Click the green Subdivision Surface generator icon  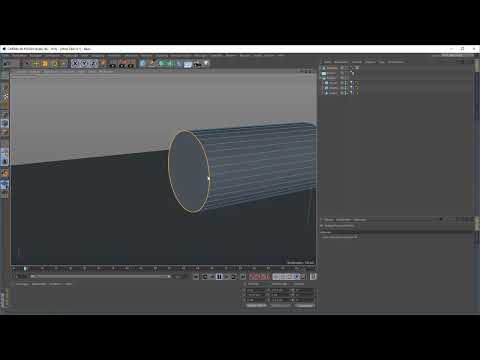coord(163,63)
